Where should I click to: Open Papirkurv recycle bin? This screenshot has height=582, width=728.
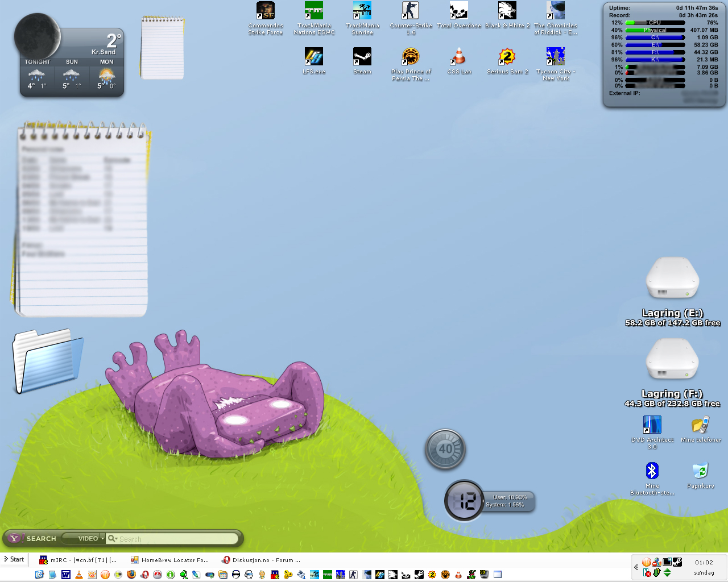pos(701,475)
